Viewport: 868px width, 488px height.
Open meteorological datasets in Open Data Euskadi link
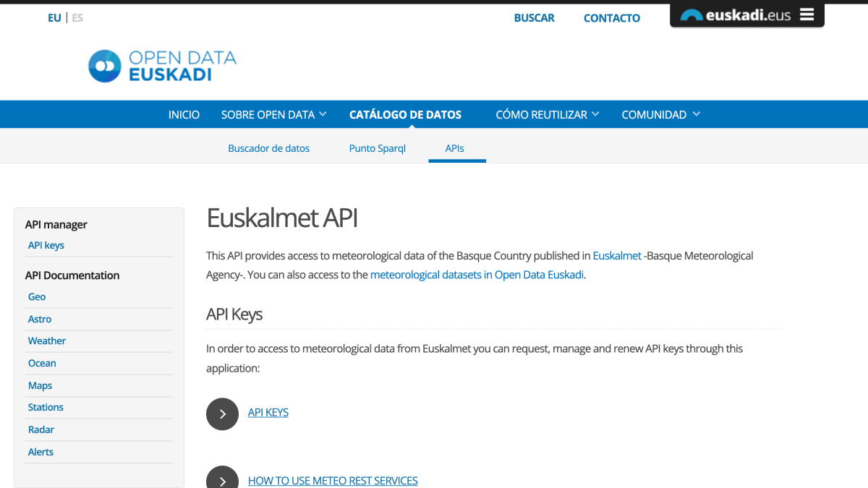[477, 275]
